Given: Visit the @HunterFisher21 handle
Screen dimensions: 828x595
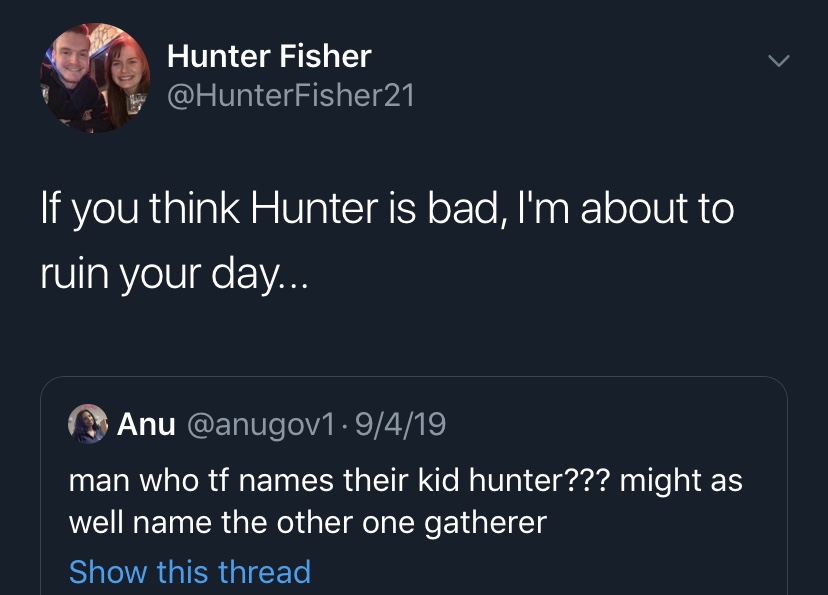Looking at the screenshot, I should point(289,96).
